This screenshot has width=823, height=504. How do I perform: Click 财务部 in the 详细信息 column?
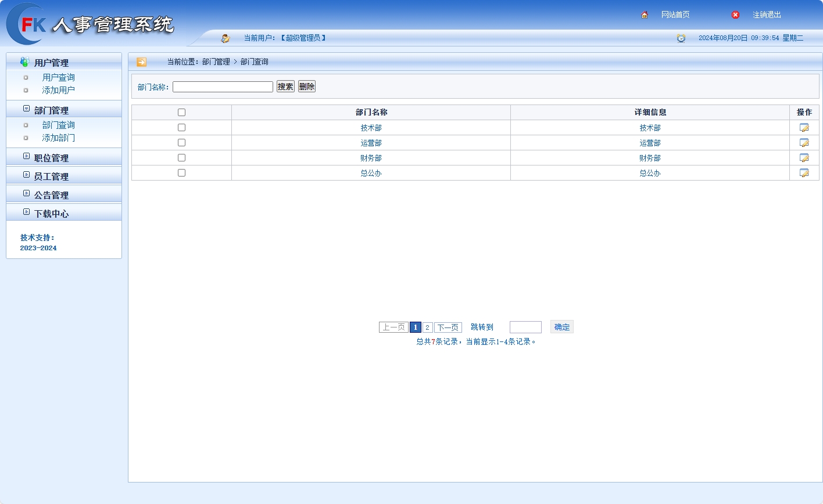pyautogui.click(x=650, y=158)
